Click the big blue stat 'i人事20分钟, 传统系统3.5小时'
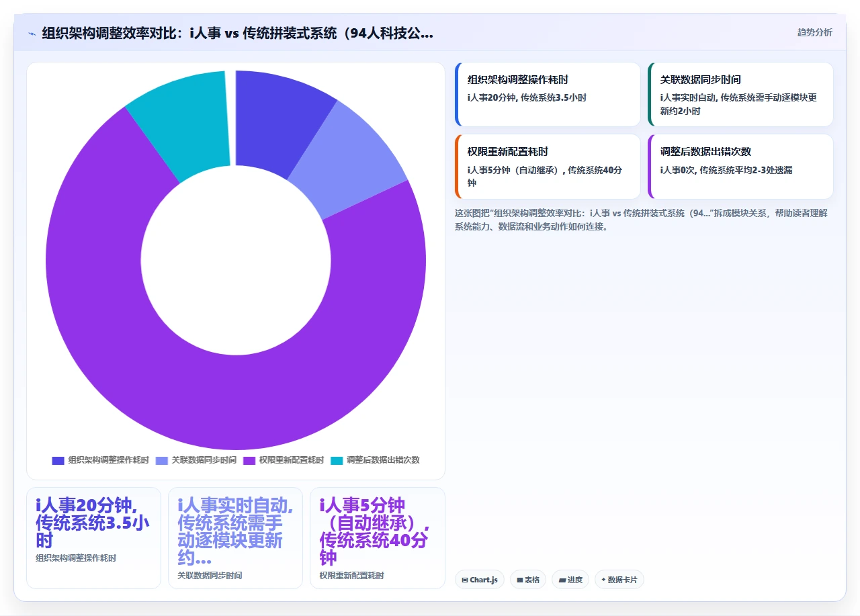The height and width of the screenshot is (616, 860). (x=93, y=523)
